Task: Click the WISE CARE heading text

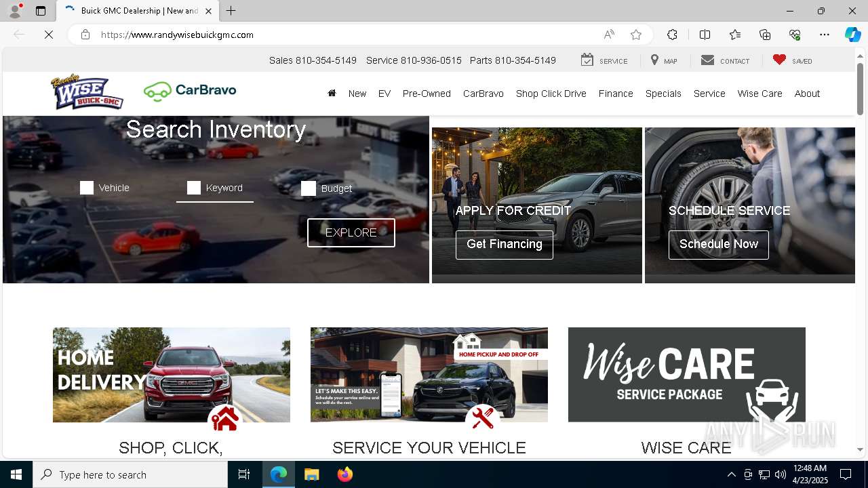Action: tap(686, 448)
